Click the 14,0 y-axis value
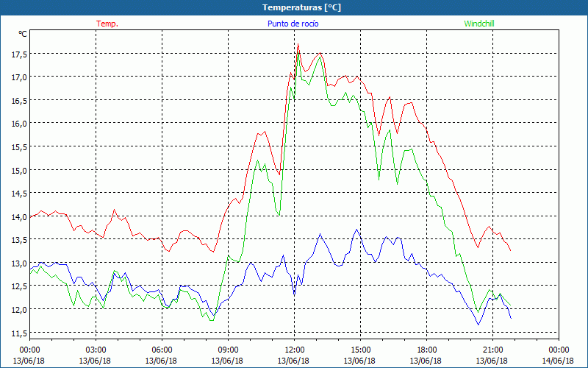The width and height of the screenshot is (588, 368). click(x=20, y=217)
